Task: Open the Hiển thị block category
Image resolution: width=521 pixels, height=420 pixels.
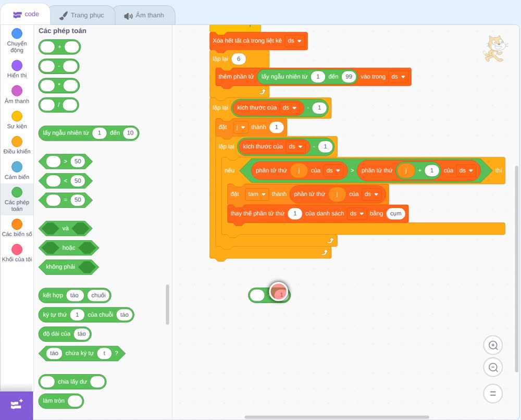Action: (17, 69)
